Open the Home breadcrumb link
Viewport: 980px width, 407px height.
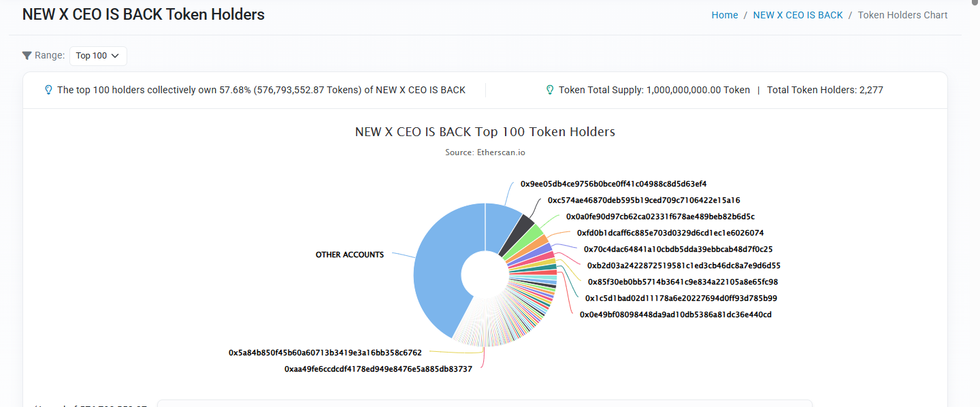click(724, 14)
